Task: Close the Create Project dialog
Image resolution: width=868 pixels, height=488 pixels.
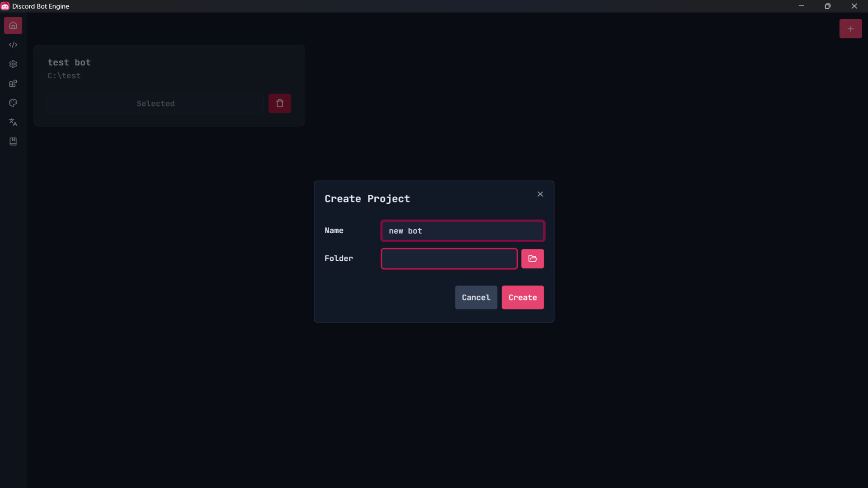Action: coord(540,194)
